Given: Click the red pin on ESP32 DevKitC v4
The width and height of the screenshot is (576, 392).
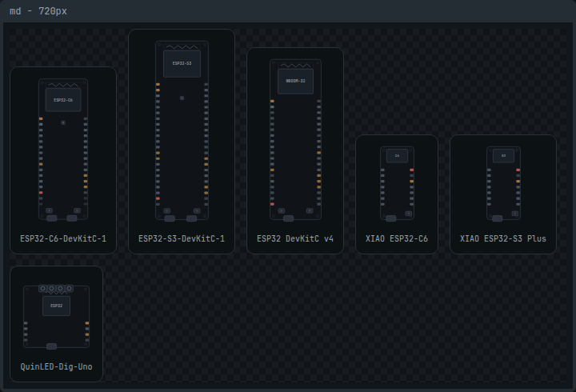Looking at the screenshot, I should click(x=272, y=204).
